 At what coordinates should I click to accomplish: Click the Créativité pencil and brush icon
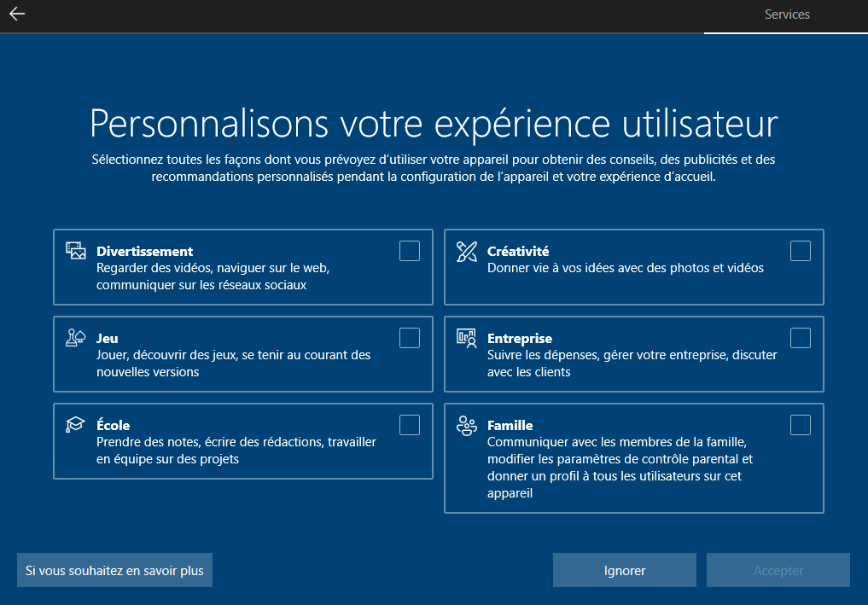467,251
